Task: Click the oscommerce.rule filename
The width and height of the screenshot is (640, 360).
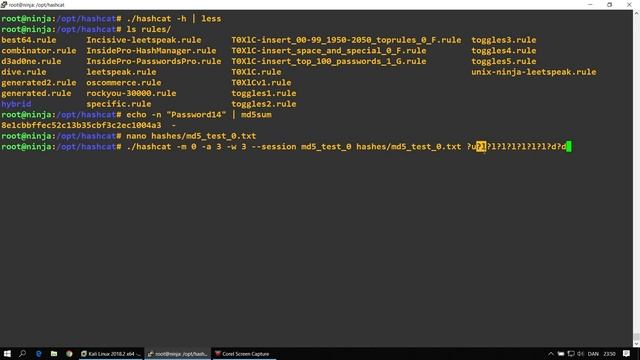Action: (x=124, y=82)
